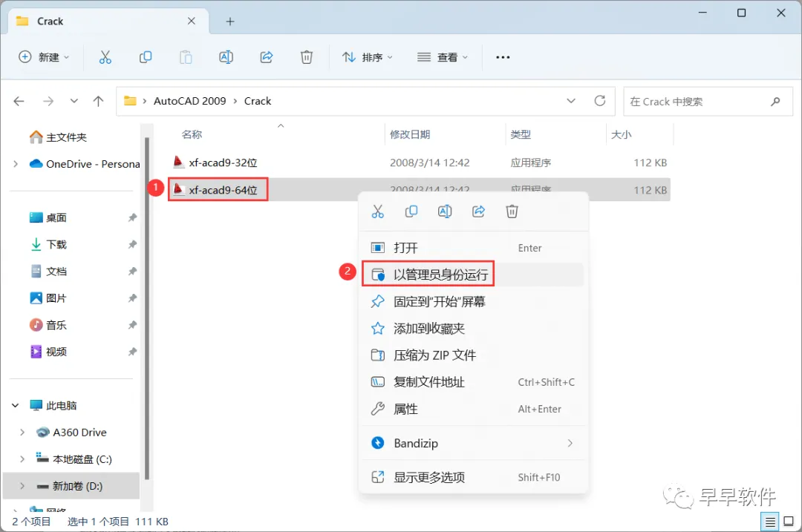Click Rename icon in context menu
This screenshot has height=532, width=802.
click(445, 211)
